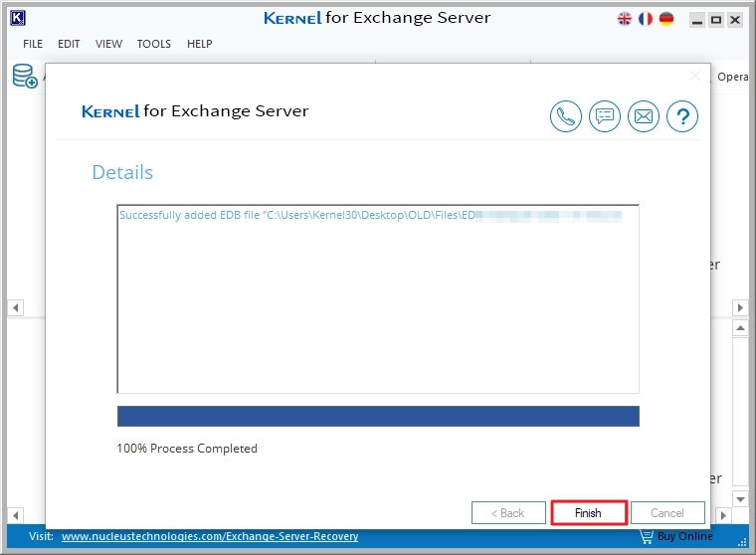Click the Finish button

coord(589,512)
